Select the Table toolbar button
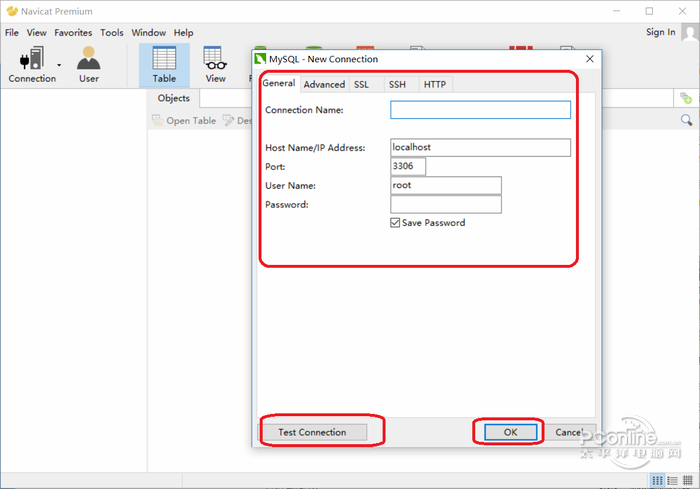Image resolution: width=700 pixels, height=489 pixels. pyautogui.click(x=164, y=65)
